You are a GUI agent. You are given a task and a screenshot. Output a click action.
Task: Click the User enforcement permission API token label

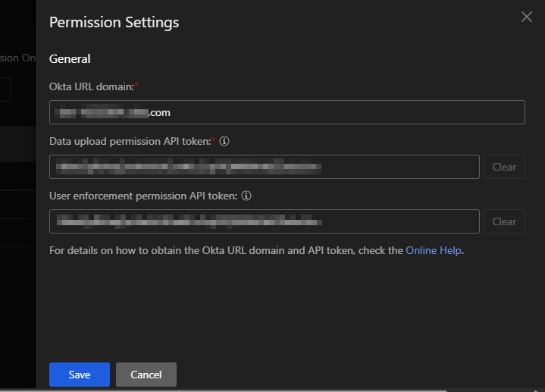tap(143, 196)
